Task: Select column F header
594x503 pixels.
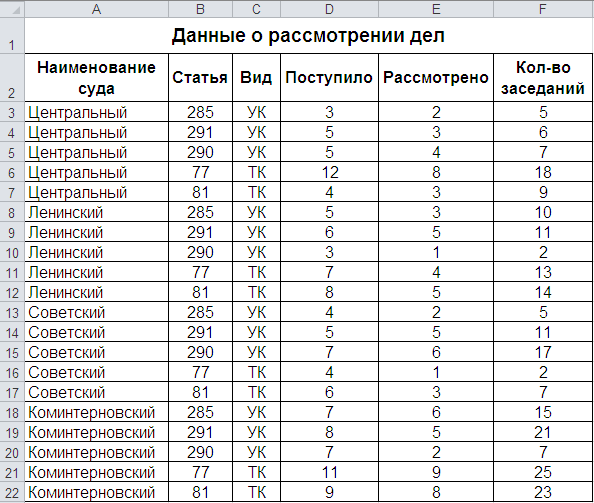Action: (x=543, y=9)
